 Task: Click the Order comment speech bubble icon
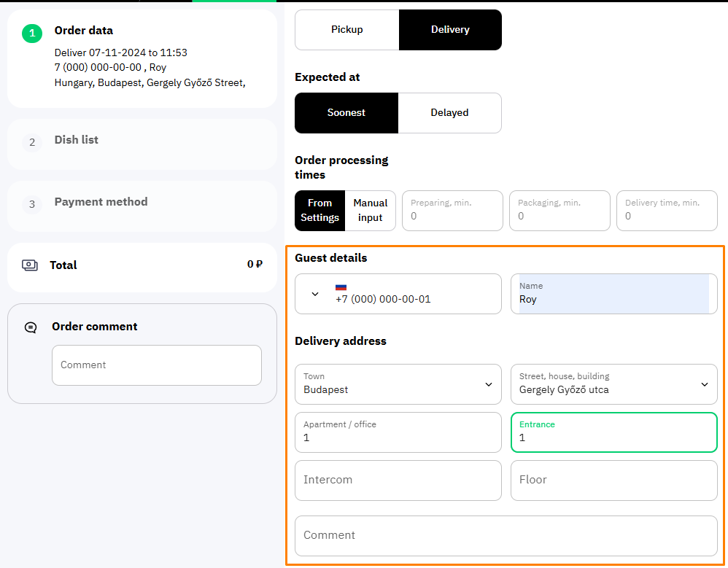click(x=31, y=327)
